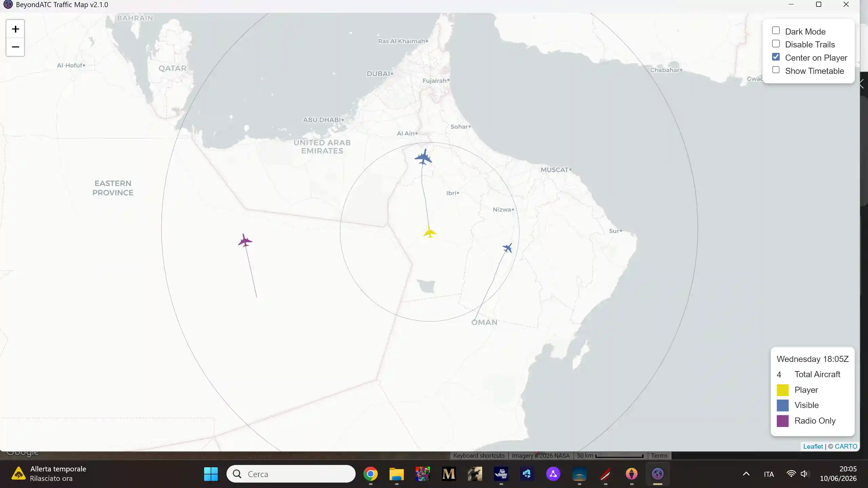The image size is (868, 488).
Task: Check the Disable Trails option
Action: tap(776, 44)
